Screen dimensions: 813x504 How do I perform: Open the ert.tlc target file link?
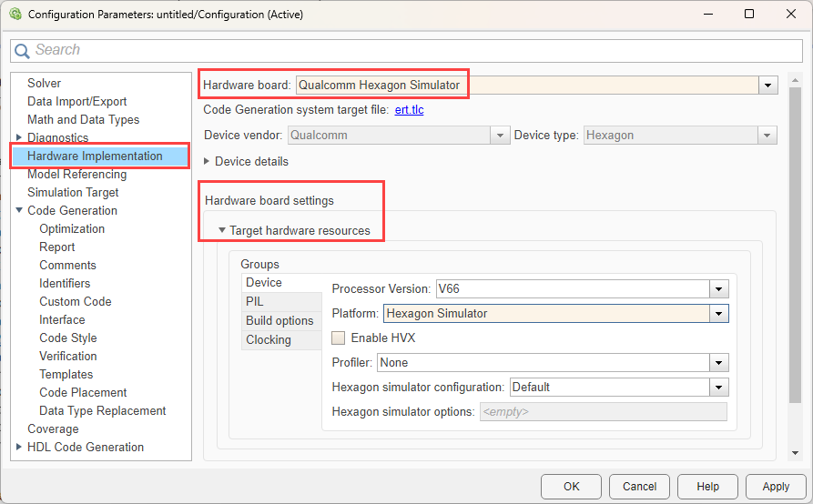[x=409, y=110]
